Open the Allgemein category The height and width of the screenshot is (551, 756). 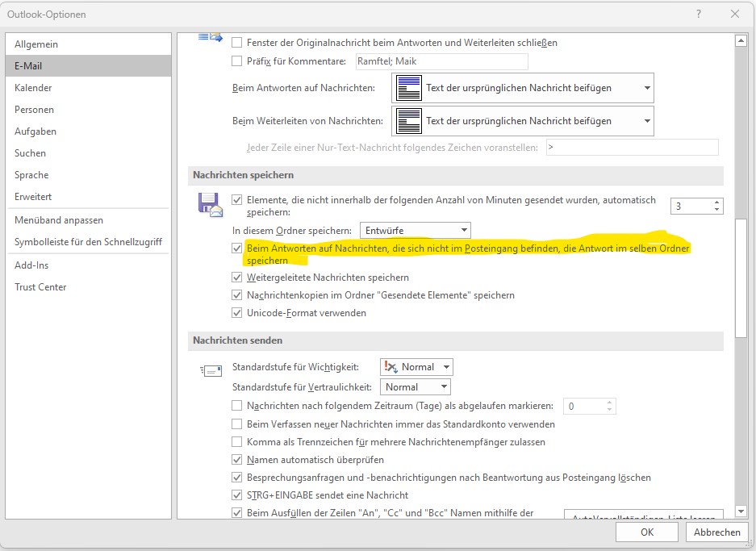88,44
